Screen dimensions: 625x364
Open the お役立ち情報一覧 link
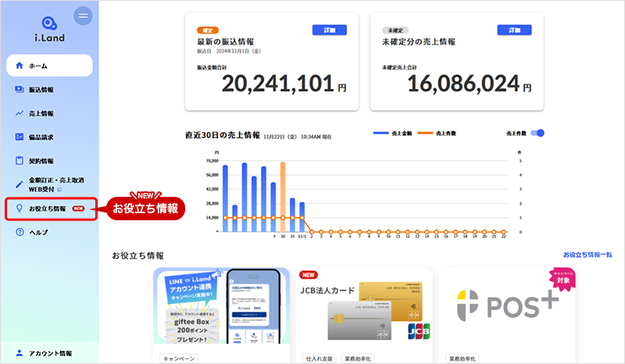coord(587,255)
